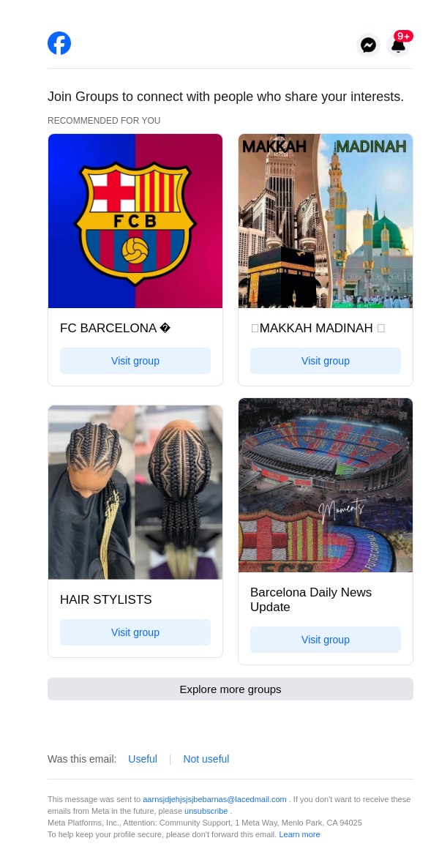Viewport: 439px width, 868px height.
Task: Visit the Barcelona Daily News Update group
Action: point(326,640)
